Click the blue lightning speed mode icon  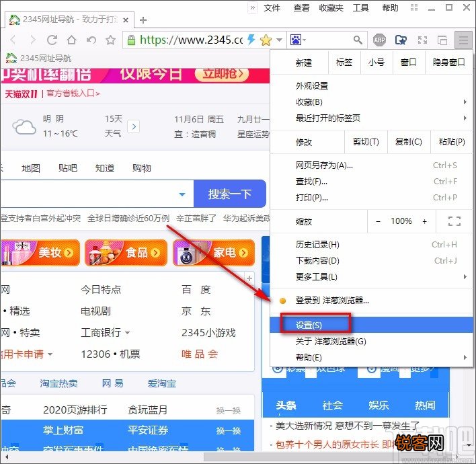click(251, 40)
